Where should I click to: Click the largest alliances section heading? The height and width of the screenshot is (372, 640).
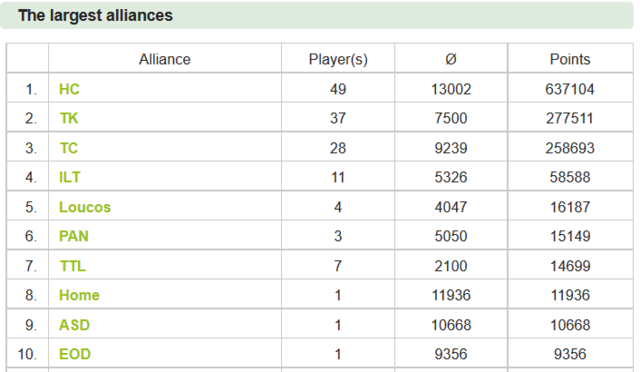pyautogui.click(x=96, y=16)
